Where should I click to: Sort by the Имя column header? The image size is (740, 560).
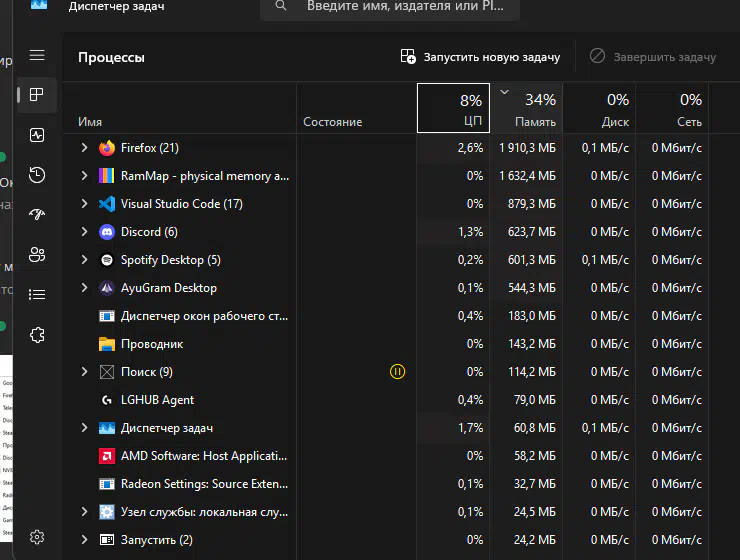(x=179, y=108)
